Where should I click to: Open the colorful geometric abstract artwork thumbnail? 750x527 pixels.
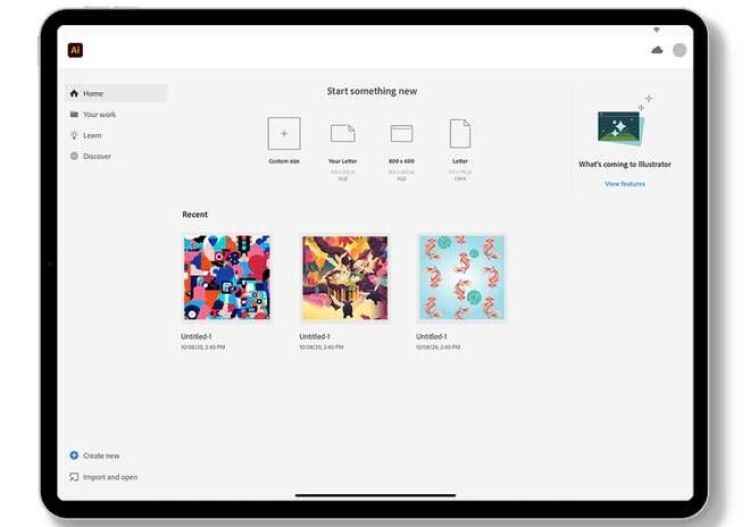(x=227, y=278)
